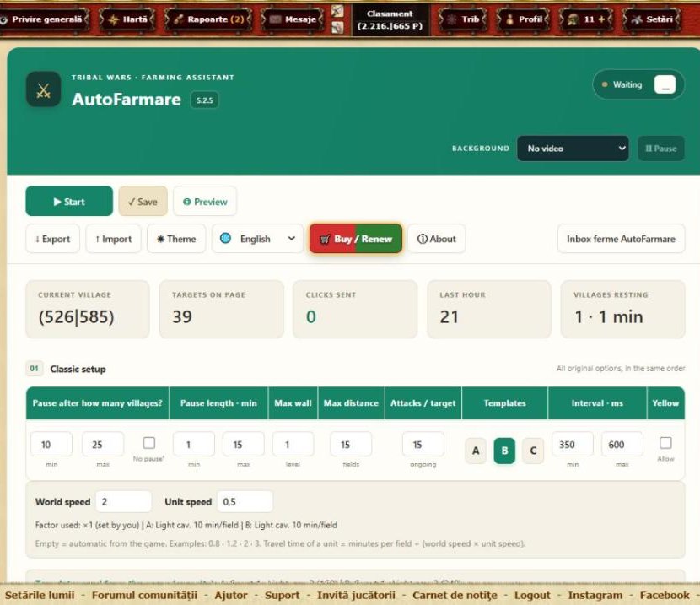This screenshot has width=700, height=605.
Task: Click the Unit speed input
Action: pyautogui.click(x=245, y=501)
